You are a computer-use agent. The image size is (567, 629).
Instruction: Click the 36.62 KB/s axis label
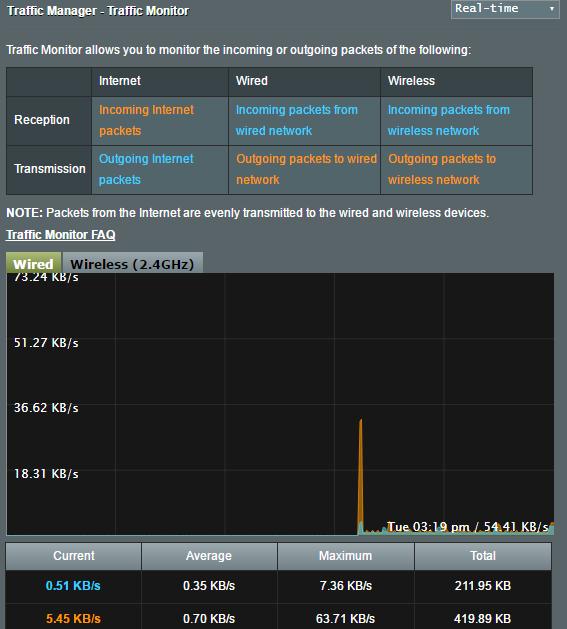[46, 408]
